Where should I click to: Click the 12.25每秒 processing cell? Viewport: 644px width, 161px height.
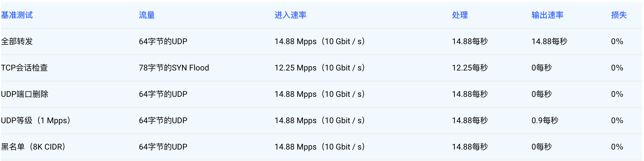click(470, 68)
